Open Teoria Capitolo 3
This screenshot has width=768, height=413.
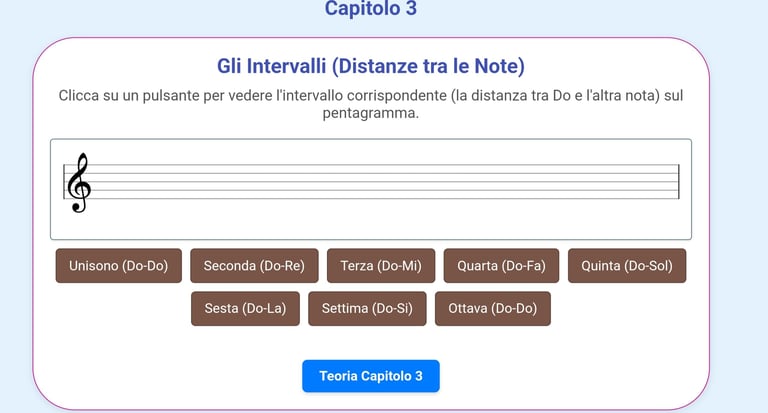point(371,376)
